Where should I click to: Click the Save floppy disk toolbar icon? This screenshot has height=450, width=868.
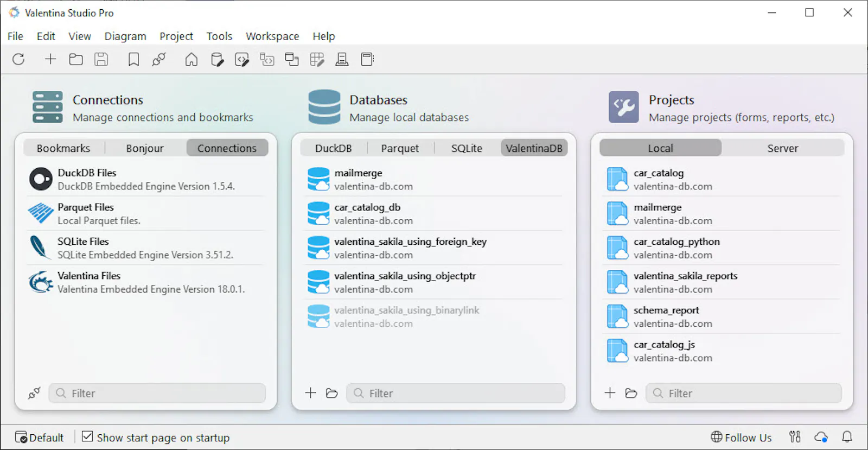pyautogui.click(x=101, y=59)
